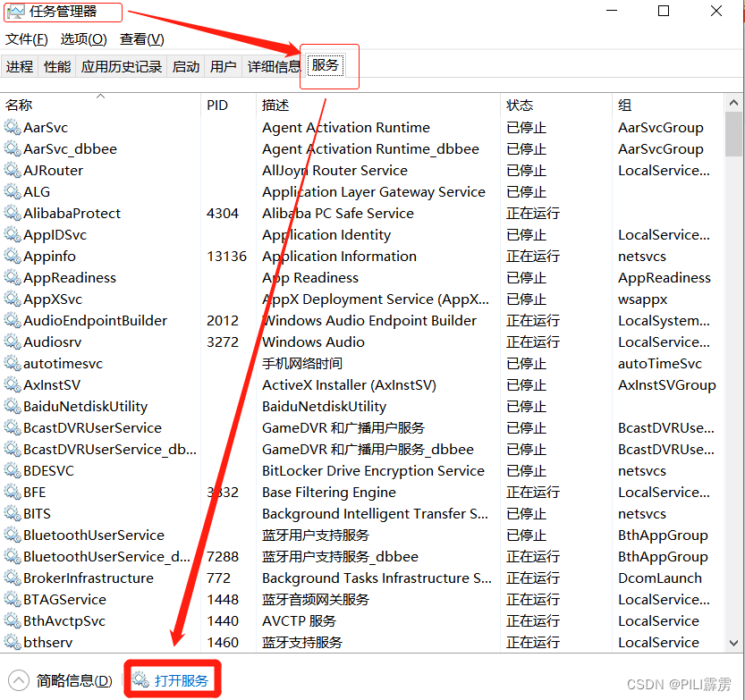745x700 pixels.
Task: Open the 选项(O) menu
Action: coord(84,39)
